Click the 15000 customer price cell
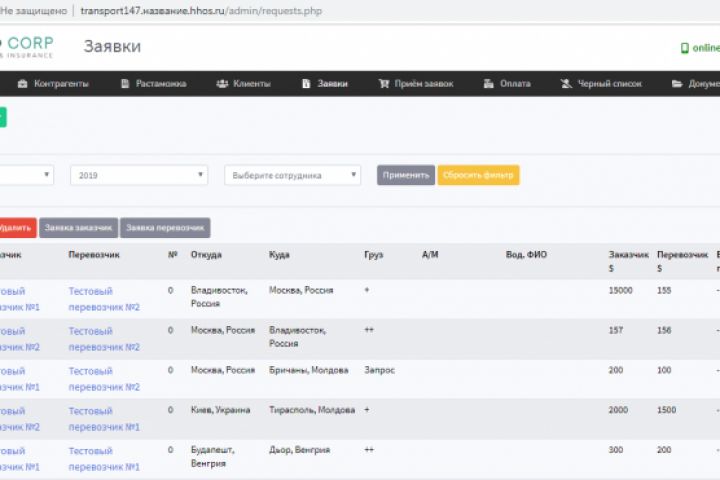 pos(620,290)
